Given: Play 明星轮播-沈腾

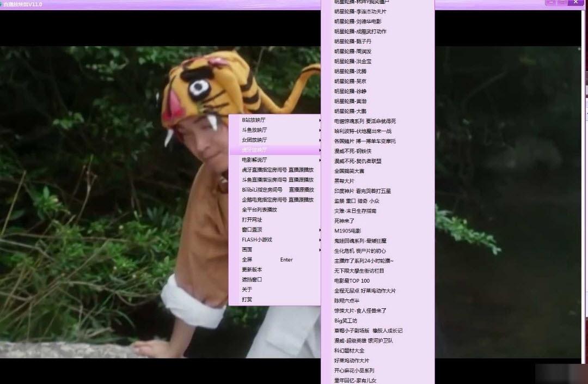Looking at the screenshot, I should point(378,71).
